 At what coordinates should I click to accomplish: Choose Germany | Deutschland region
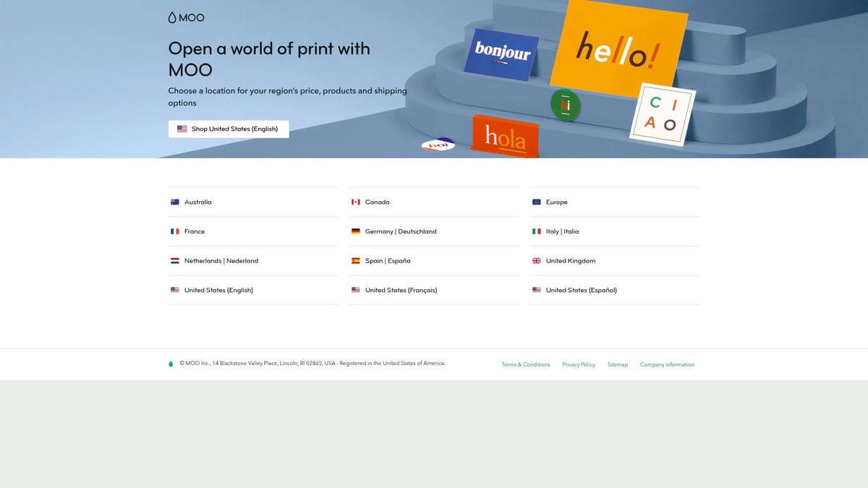point(400,231)
